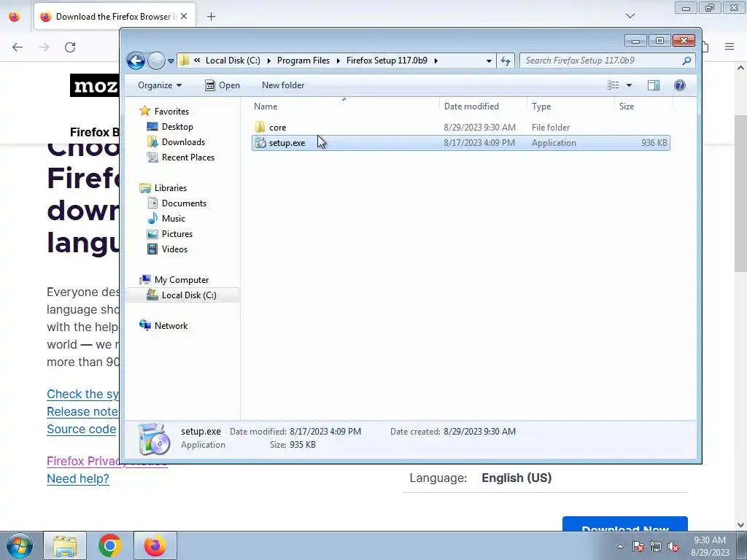Expand arrow after Local Disk (C:) breadcrumb
The height and width of the screenshot is (560, 747).
(x=268, y=61)
